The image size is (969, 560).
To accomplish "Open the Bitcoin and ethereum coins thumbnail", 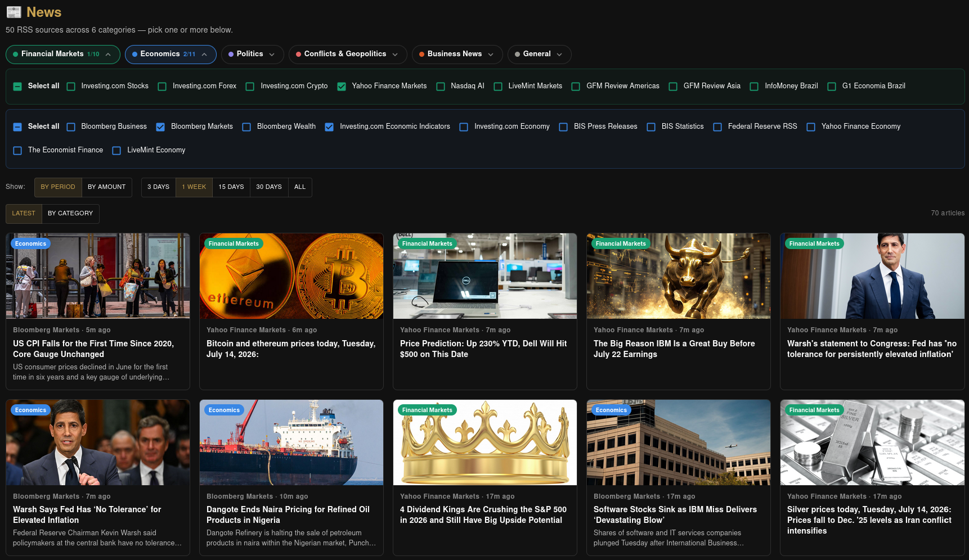I will [291, 276].
